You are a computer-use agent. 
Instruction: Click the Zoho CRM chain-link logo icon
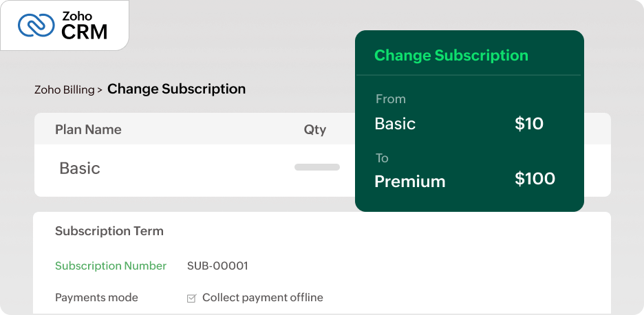click(x=36, y=25)
